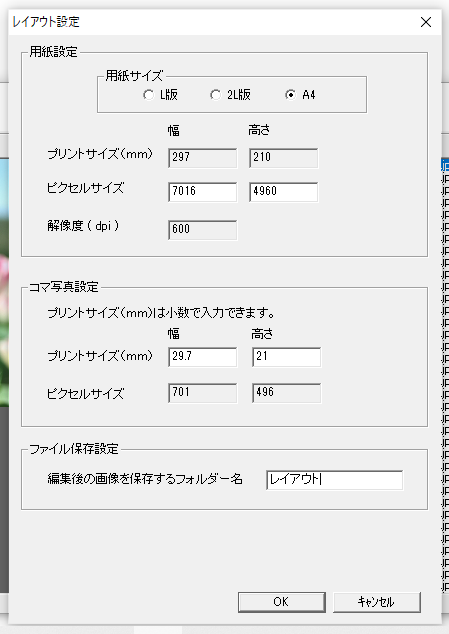This screenshot has width=449, height=634.
Task: Select the A4 paper size radio button
Action: tap(300, 95)
